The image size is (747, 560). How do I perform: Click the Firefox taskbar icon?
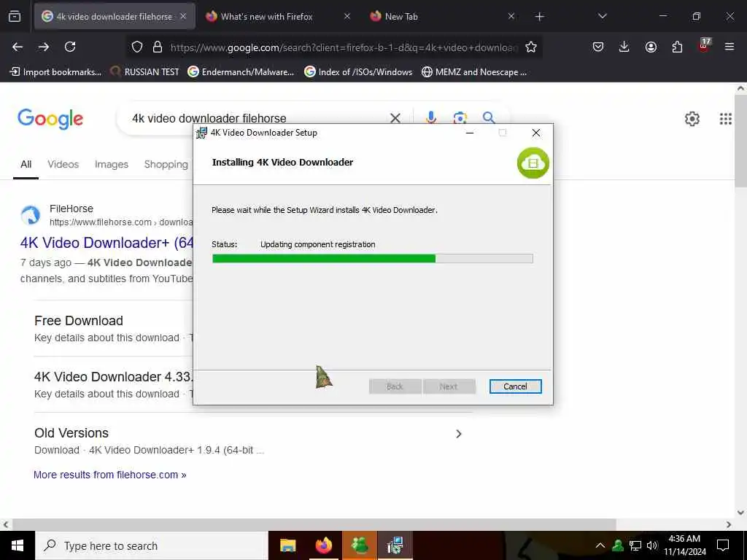323,545
